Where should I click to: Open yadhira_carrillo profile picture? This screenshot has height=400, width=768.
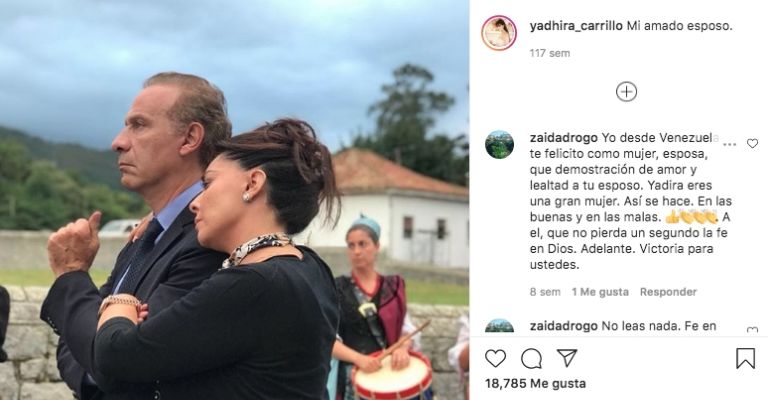click(499, 33)
